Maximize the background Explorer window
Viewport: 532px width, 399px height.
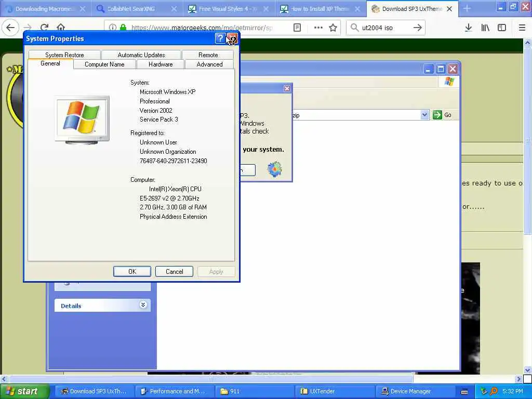[441, 69]
